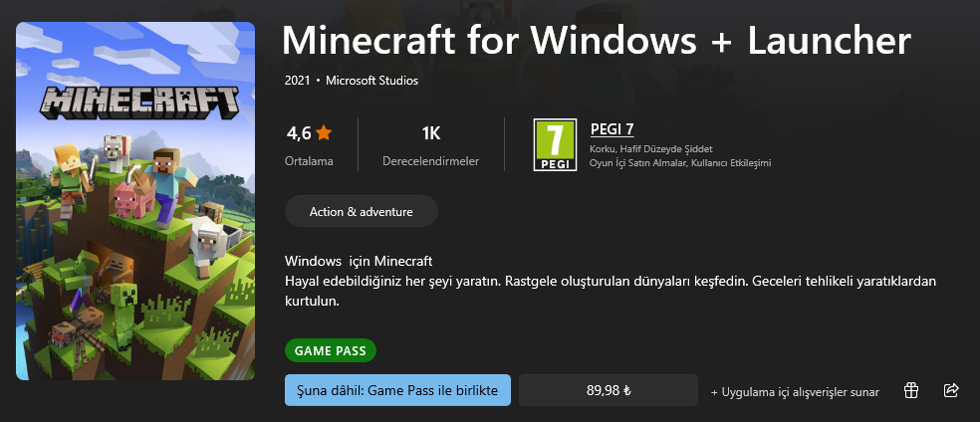
Task: Click the 'Minecraft for Windows + Launcher' title
Action: 597,40
